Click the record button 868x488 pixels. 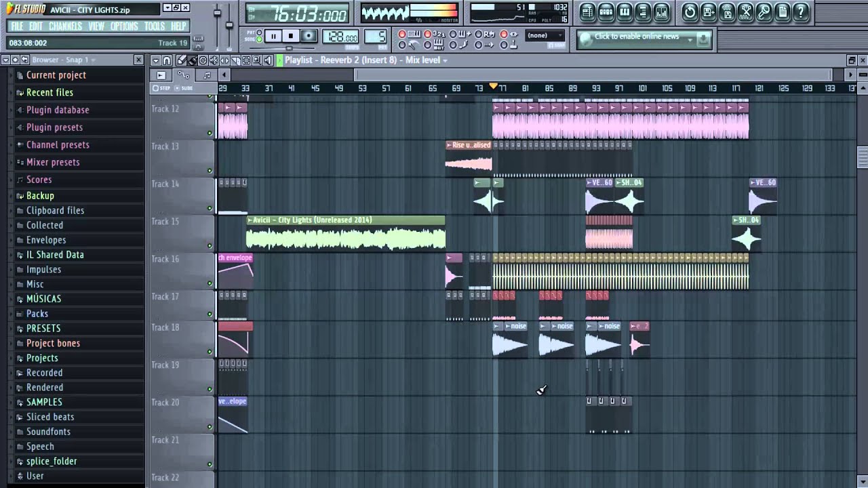pos(309,36)
